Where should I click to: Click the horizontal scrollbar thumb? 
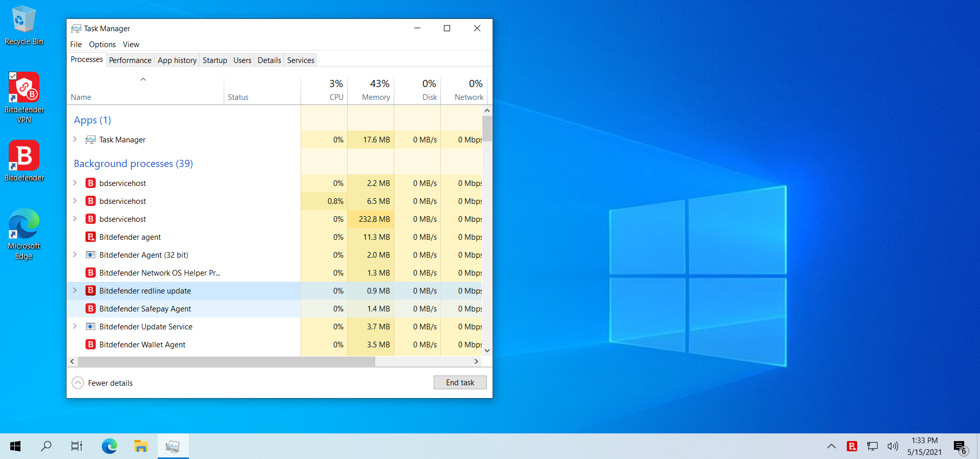pos(226,362)
